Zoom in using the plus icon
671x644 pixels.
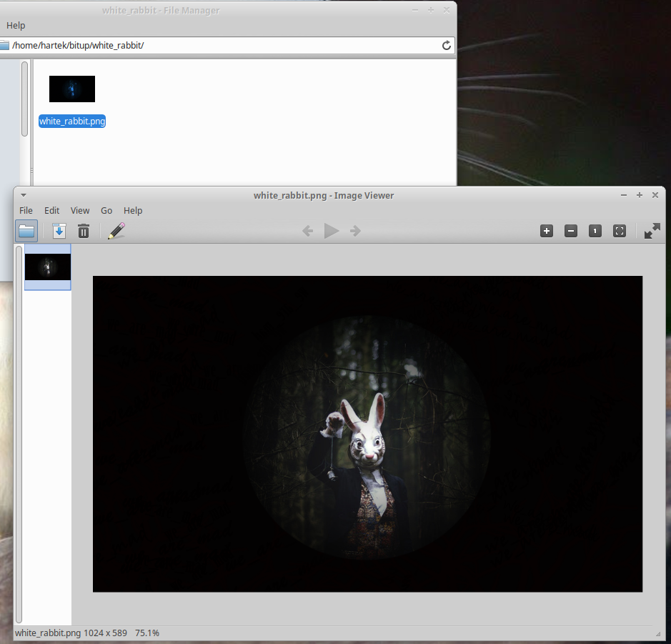point(547,231)
